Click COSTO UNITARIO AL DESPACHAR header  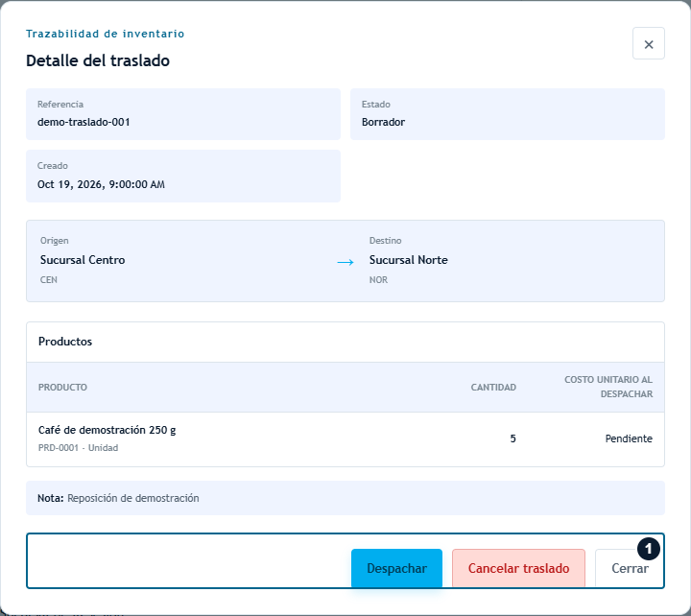608,387
